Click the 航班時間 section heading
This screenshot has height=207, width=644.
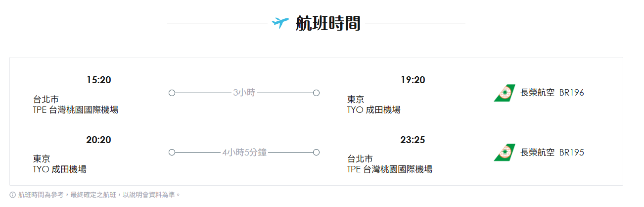[327, 23]
